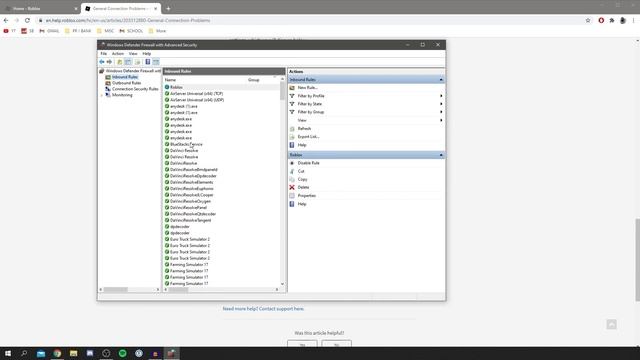640x360 pixels.
Task: Click Export List... in Actions pane
Action: click(308, 137)
